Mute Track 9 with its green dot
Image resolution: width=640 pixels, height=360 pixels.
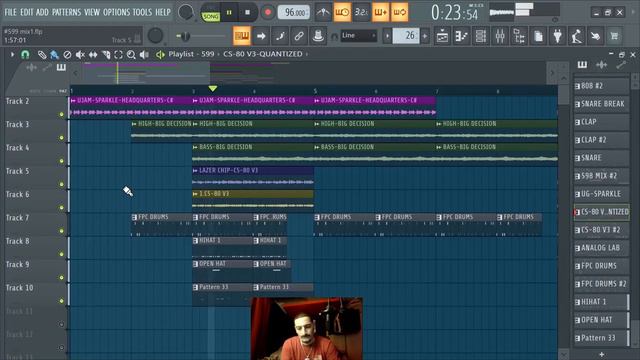coord(62,278)
